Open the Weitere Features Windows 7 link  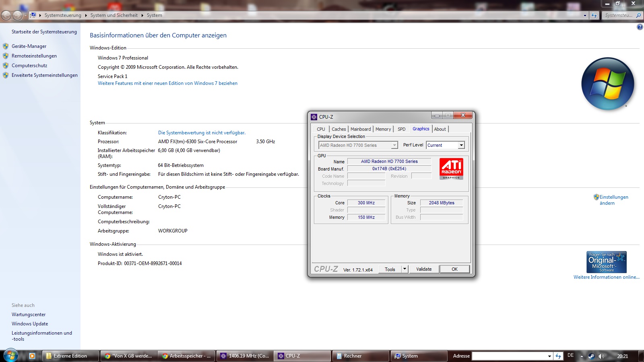pos(167,83)
